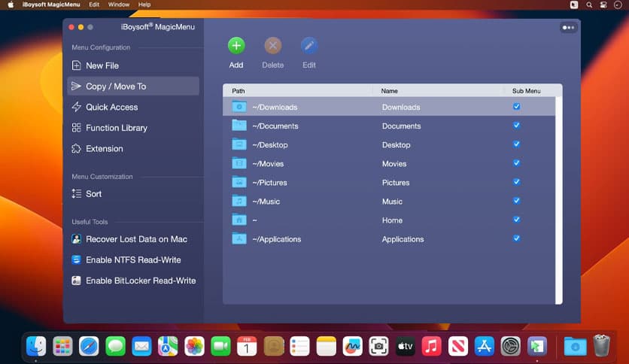Toggle Sub Menu checkbox for Documents
Screen dimensions: 629x364
coord(516,126)
